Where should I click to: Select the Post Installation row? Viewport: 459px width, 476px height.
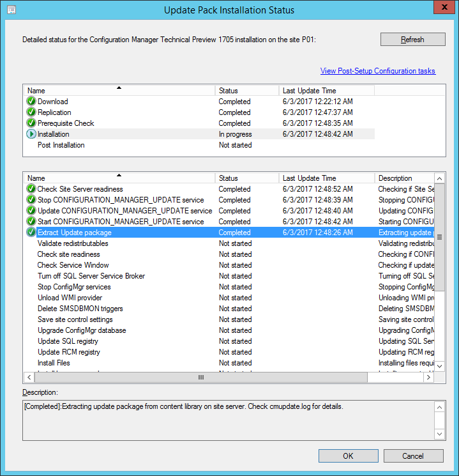pyautogui.click(x=200, y=145)
